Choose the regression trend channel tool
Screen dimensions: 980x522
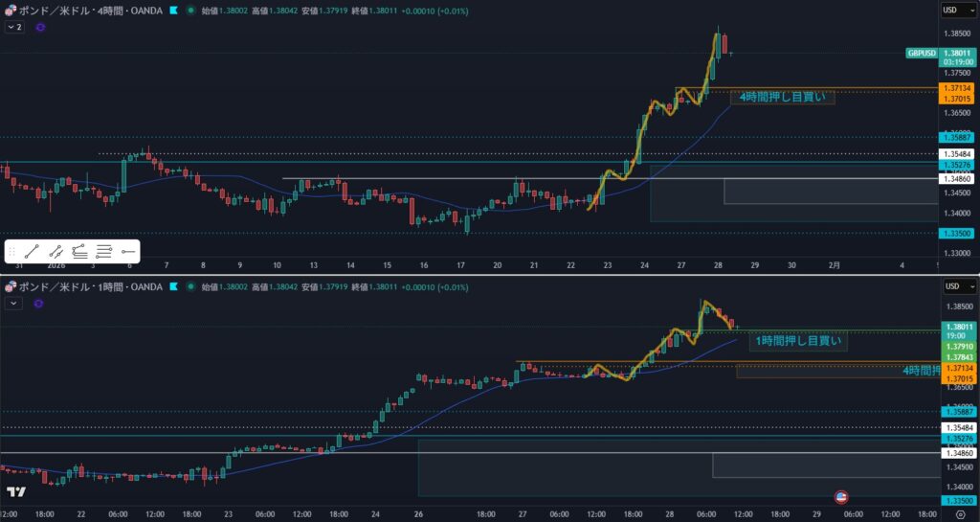(79, 252)
